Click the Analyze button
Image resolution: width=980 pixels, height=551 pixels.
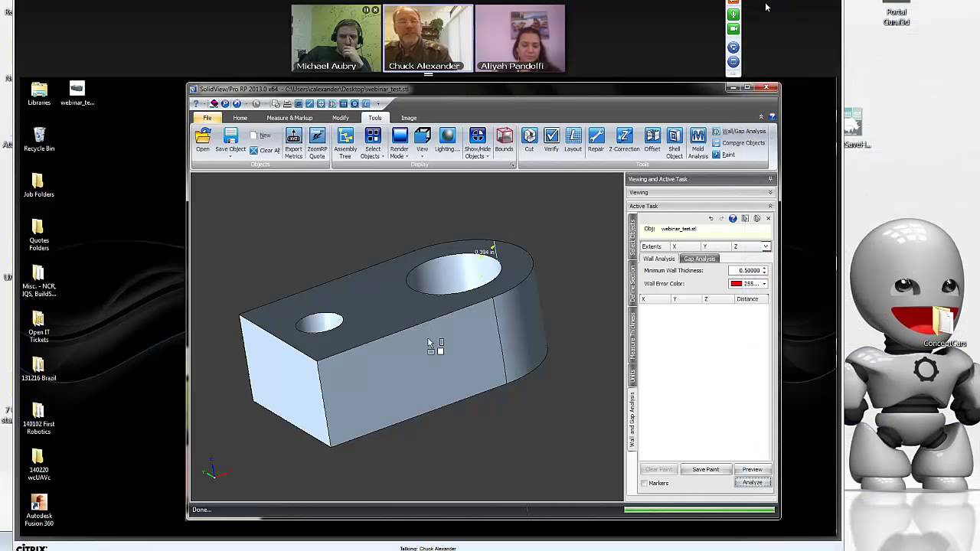(x=752, y=482)
